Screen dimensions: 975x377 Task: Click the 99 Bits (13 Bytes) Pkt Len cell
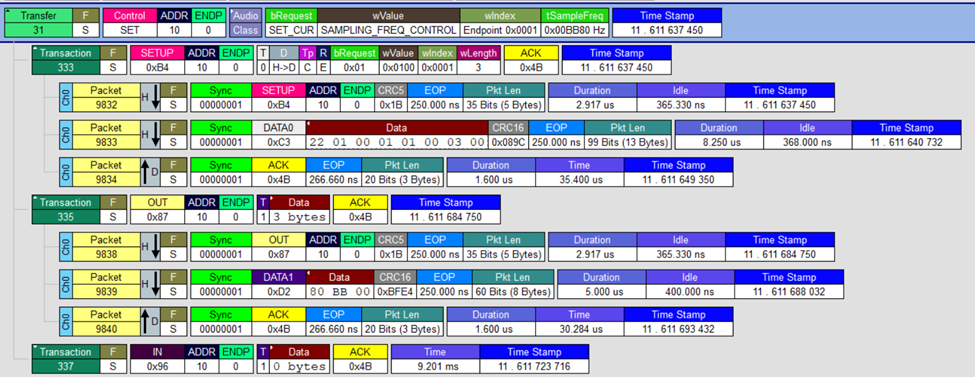(628, 135)
